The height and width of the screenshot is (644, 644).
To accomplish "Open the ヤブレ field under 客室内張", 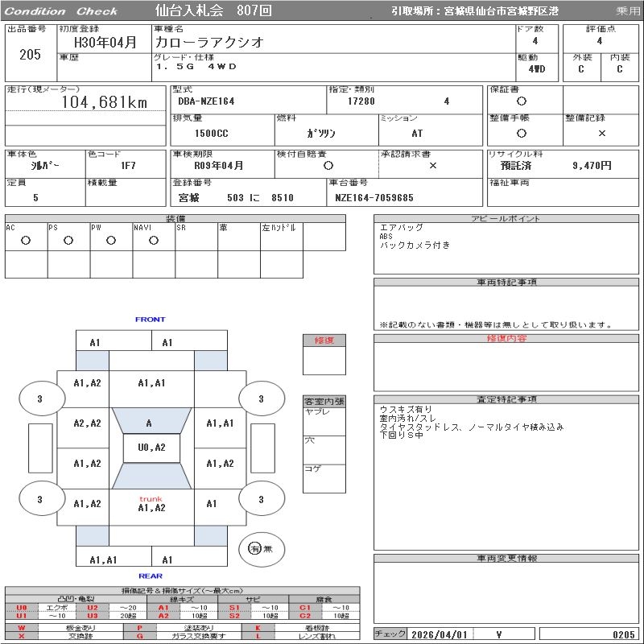I will (x=324, y=421).
